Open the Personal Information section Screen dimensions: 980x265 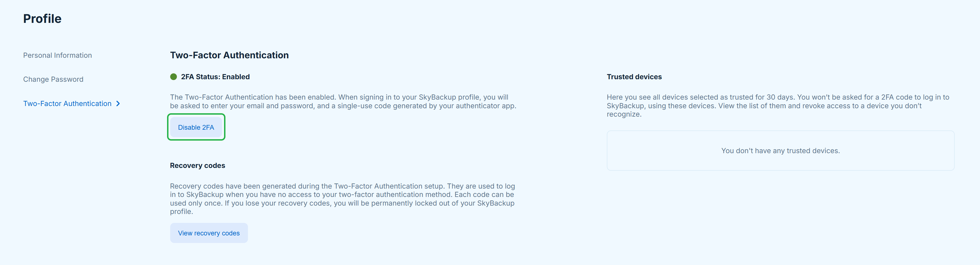click(x=58, y=56)
